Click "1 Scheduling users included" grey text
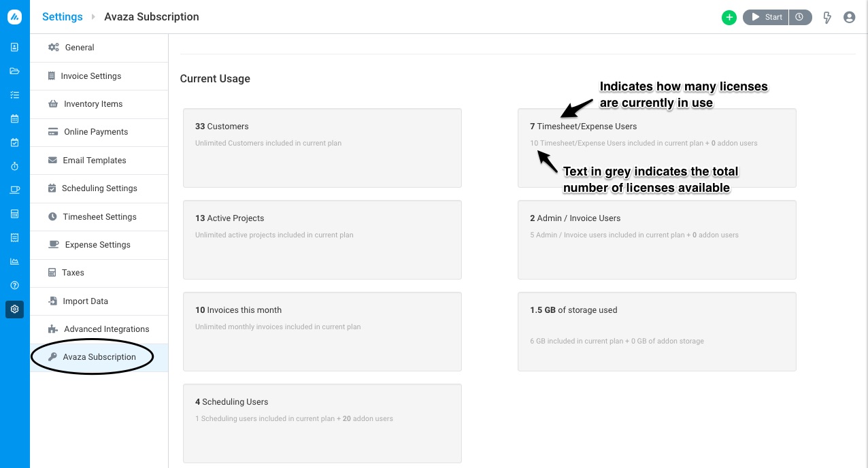868x468 pixels. click(294, 419)
